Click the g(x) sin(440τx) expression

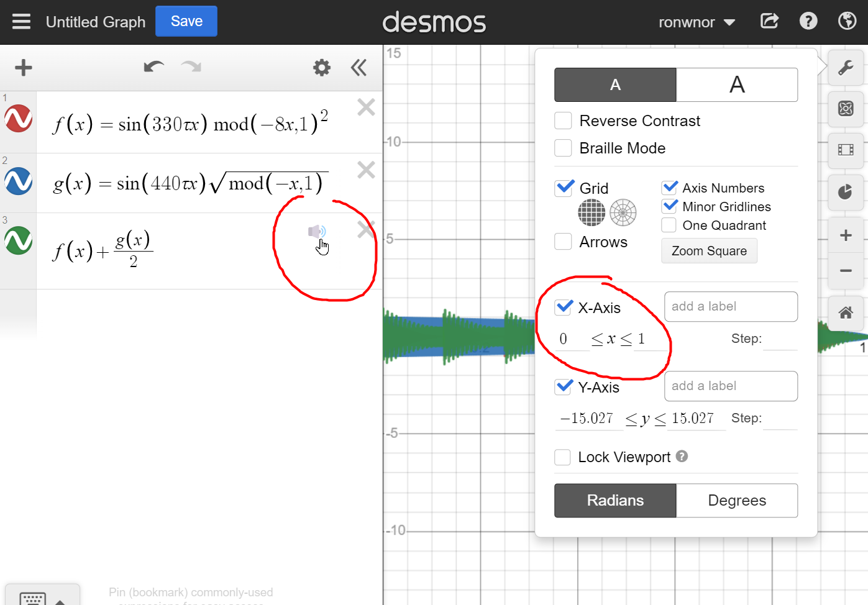pyautogui.click(x=191, y=183)
